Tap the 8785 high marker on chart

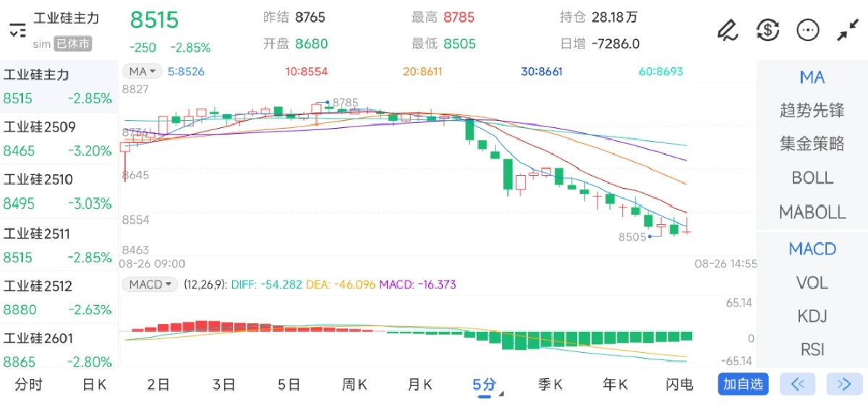pyautogui.click(x=345, y=103)
